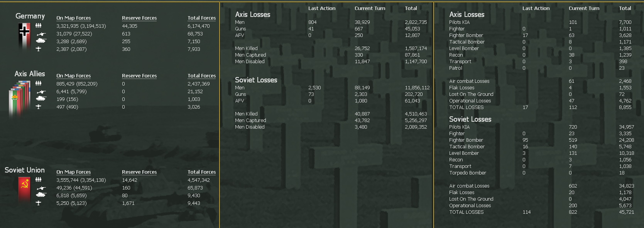Click Soviet Union aircraft icon
644x228 pixels.
(x=38, y=203)
